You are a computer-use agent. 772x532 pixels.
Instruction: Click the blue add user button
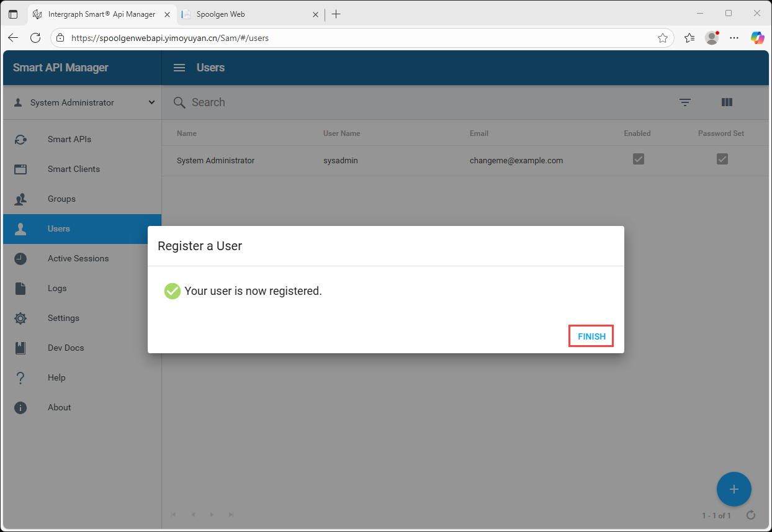coord(734,489)
